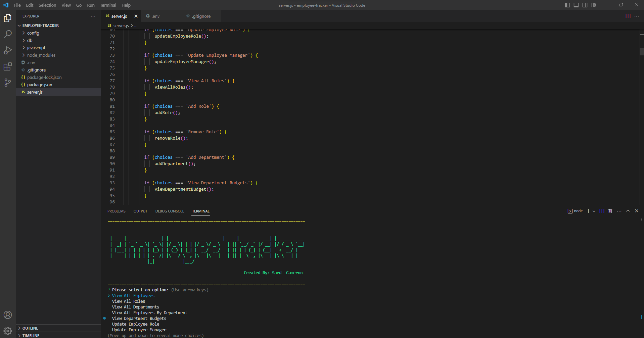Image resolution: width=644 pixels, height=338 pixels.
Task: Select the TERMINAL panel tab
Action: click(x=201, y=211)
